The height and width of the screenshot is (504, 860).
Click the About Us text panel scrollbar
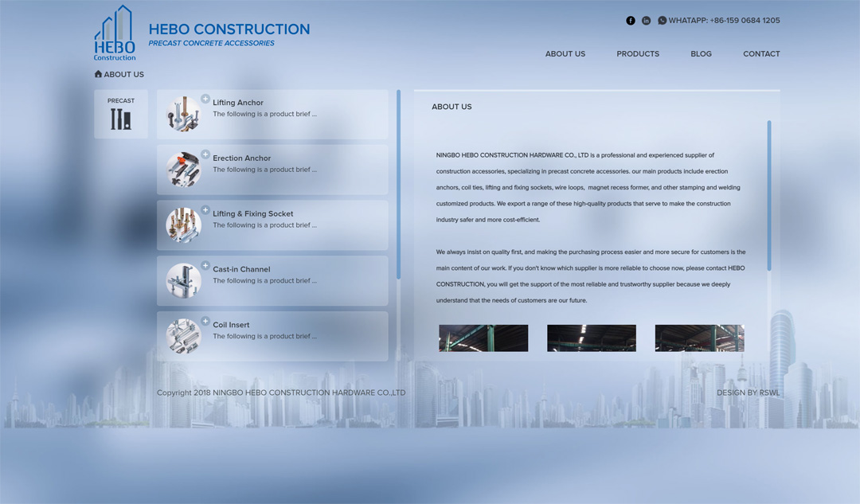(769, 195)
